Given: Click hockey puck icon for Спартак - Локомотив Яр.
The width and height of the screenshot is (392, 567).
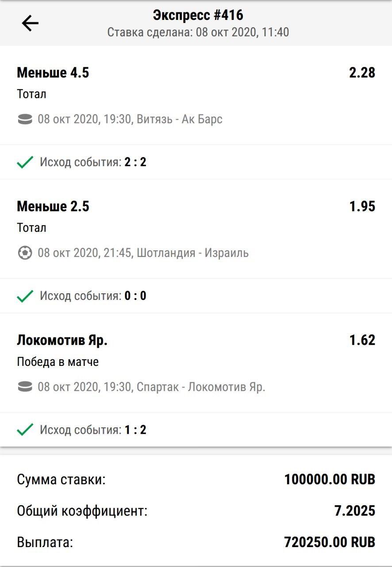Looking at the screenshot, I should [x=25, y=387].
